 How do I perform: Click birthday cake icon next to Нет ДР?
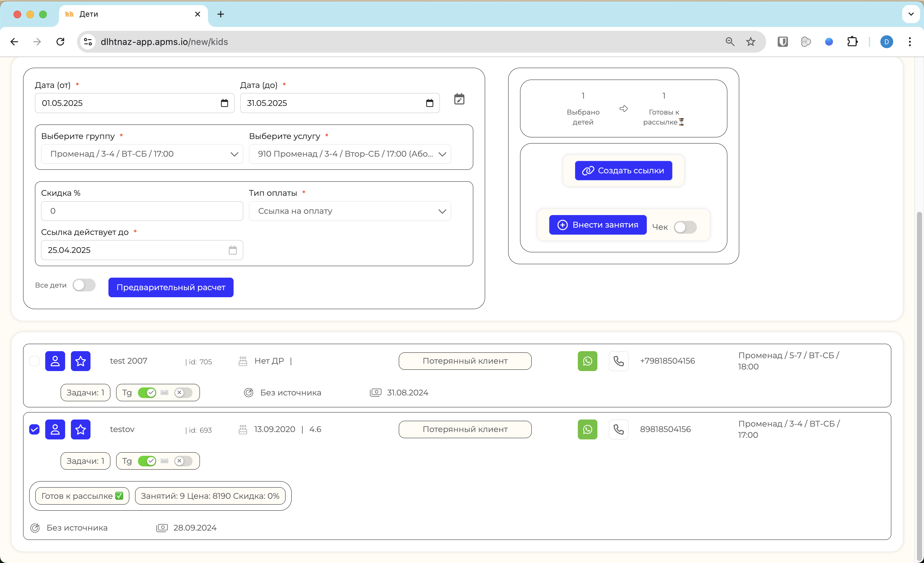tap(243, 361)
